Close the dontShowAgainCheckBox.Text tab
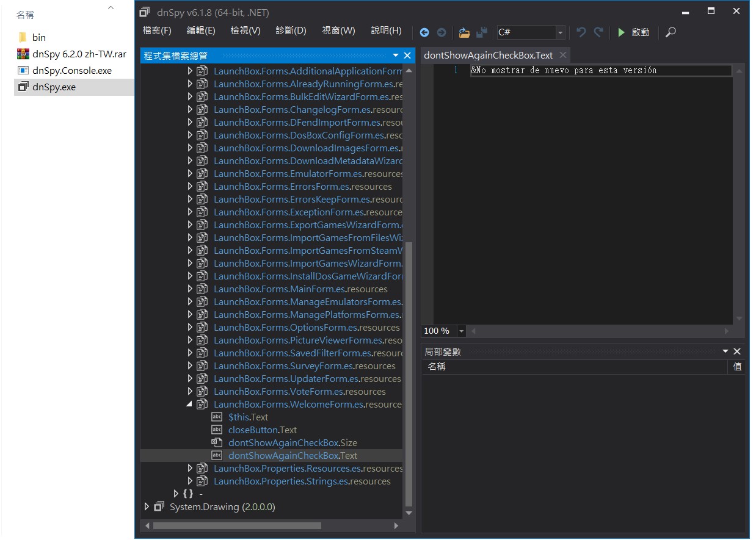The image size is (756, 540). click(x=563, y=55)
